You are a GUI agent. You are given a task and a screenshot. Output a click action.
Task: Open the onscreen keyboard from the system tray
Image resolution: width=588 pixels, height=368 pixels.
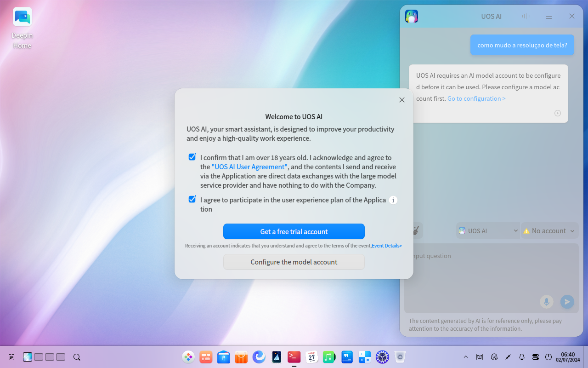click(x=480, y=357)
